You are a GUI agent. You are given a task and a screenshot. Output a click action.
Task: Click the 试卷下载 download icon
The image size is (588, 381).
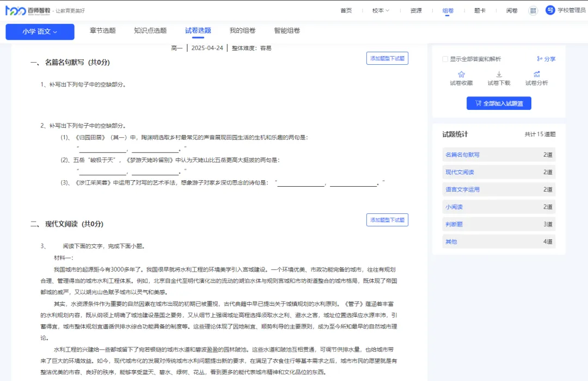point(499,73)
